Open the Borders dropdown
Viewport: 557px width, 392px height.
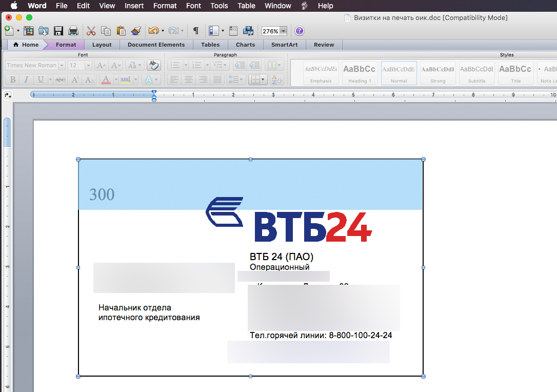tap(257, 79)
